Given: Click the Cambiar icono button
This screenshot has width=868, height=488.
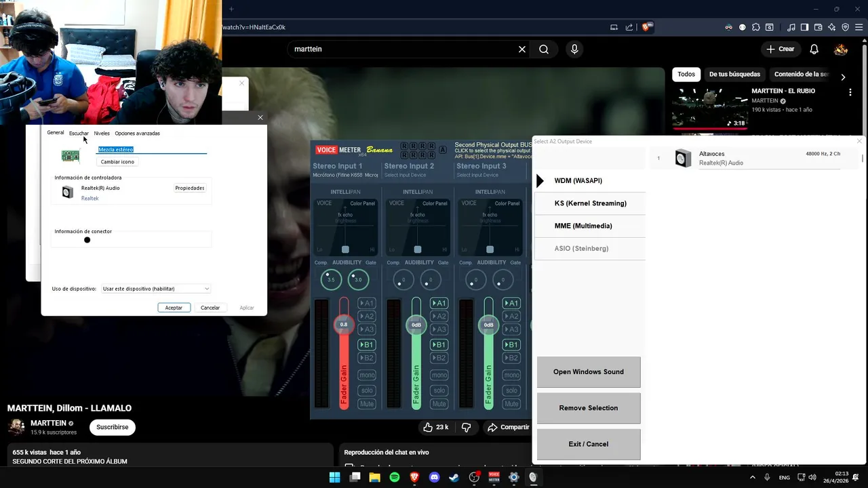Looking at the screenshot, I should tap(117, 162).
